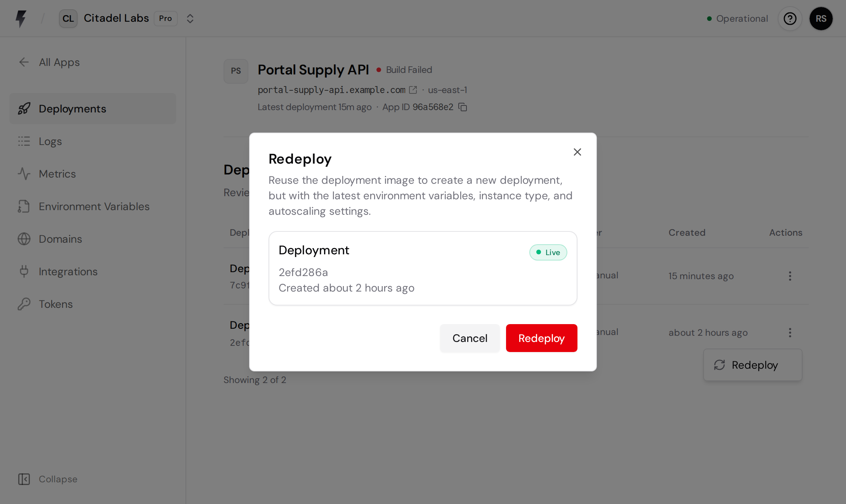Click the Build Failed status label
Image resolution: width=846 pixels, height=504 pixels.
pos(409,70)
